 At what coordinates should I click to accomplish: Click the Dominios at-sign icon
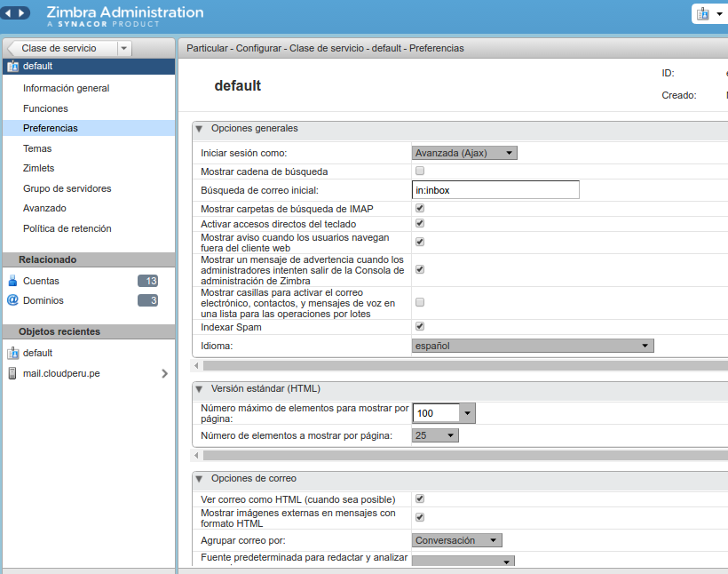click(13, 300)
